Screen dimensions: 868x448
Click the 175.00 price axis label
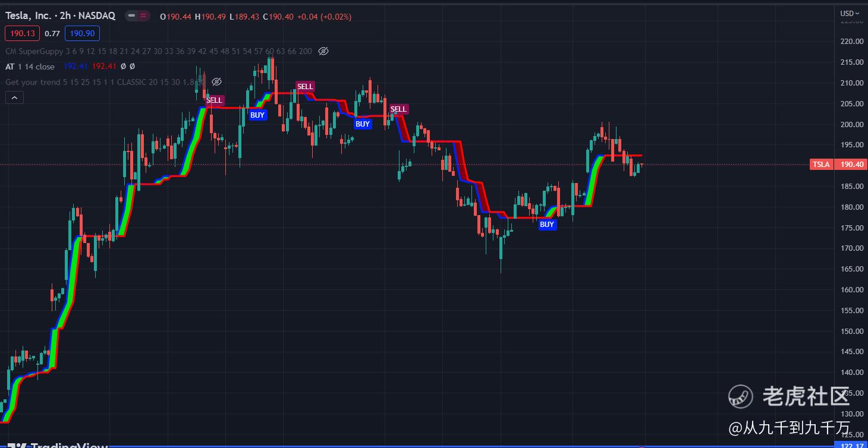(851, 228)
